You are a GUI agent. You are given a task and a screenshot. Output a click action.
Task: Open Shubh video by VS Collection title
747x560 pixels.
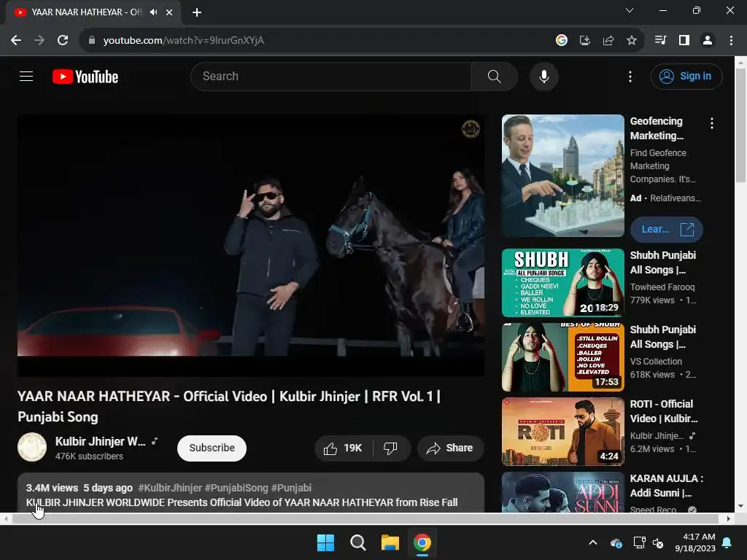pos(662,337)
